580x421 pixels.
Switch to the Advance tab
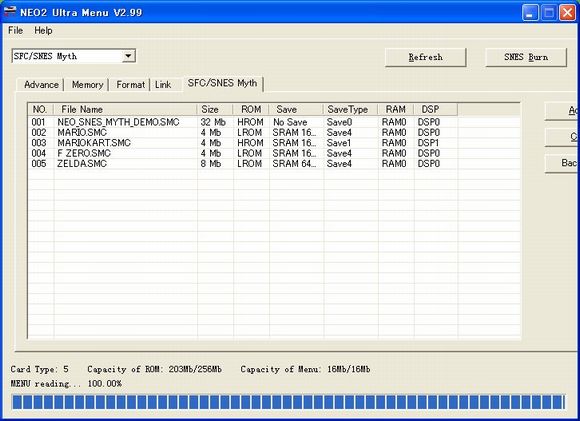(41, 85)
